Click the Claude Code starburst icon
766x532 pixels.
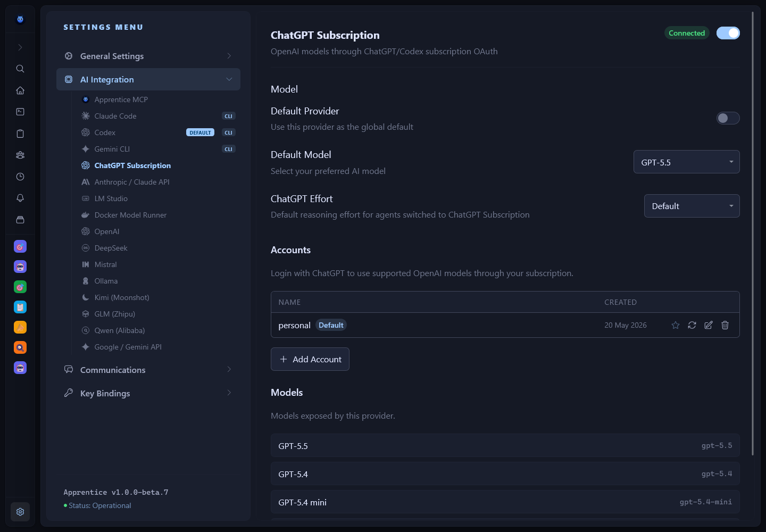tap(86, 116)
